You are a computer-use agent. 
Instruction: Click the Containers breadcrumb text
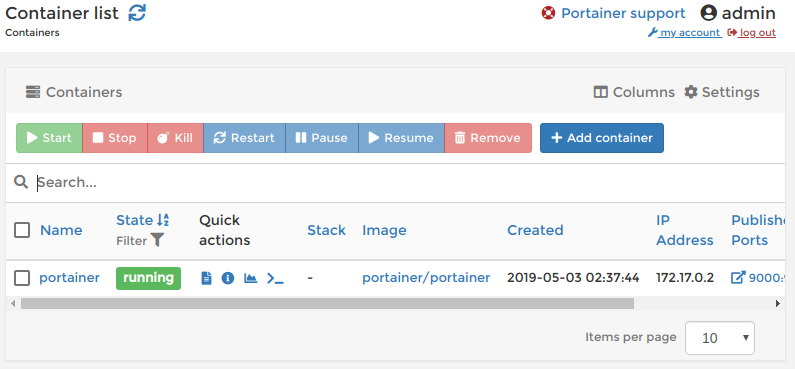pyautogui.click(x=32, y=33)
